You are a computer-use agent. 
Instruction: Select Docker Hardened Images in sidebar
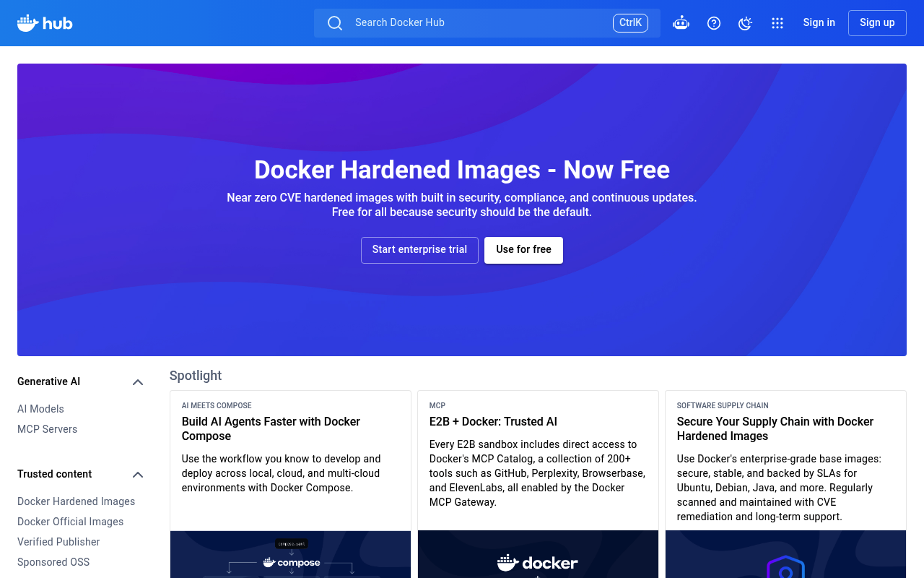pos(76,501)
